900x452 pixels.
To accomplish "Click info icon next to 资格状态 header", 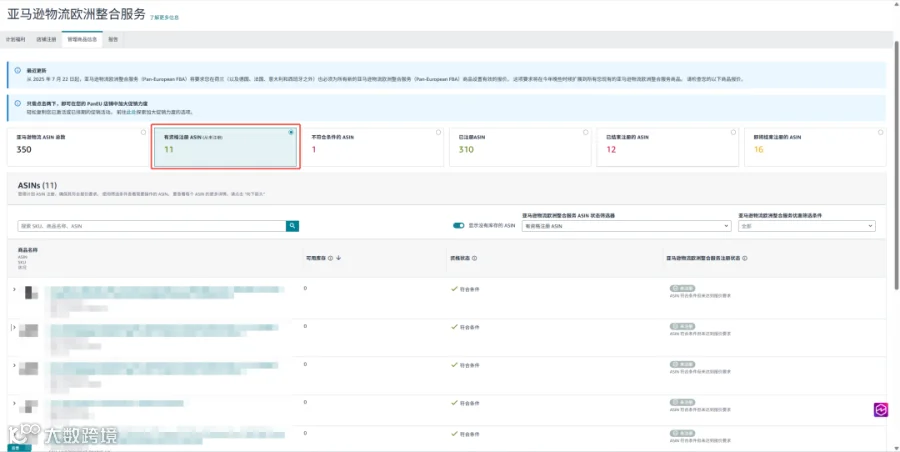I will coord(474,258).
